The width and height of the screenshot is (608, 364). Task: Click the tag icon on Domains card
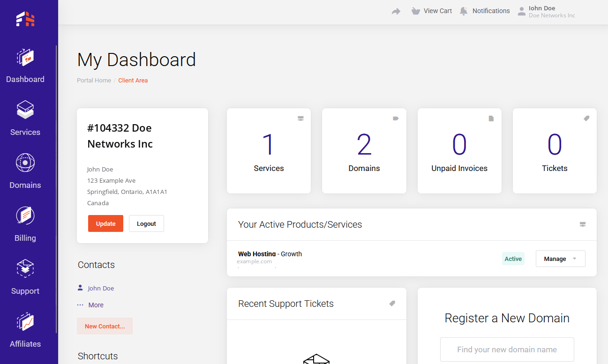pos(396,119)
